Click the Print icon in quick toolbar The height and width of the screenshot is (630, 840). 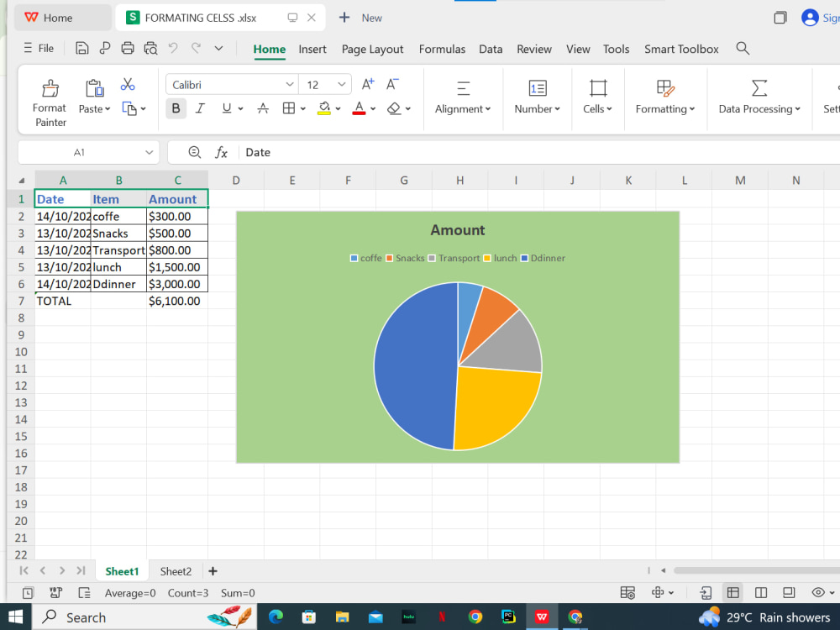128,48
